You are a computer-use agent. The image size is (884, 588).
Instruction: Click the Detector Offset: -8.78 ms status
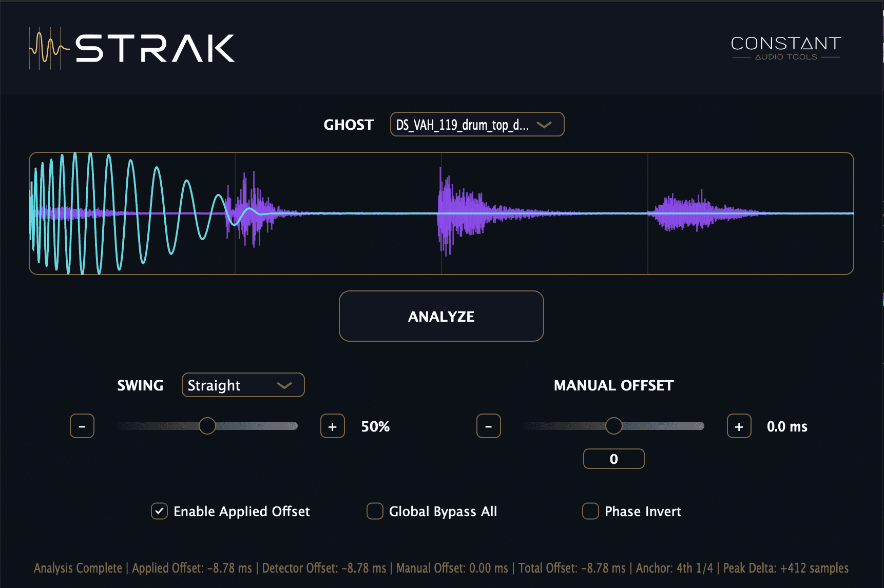[324, 568]
